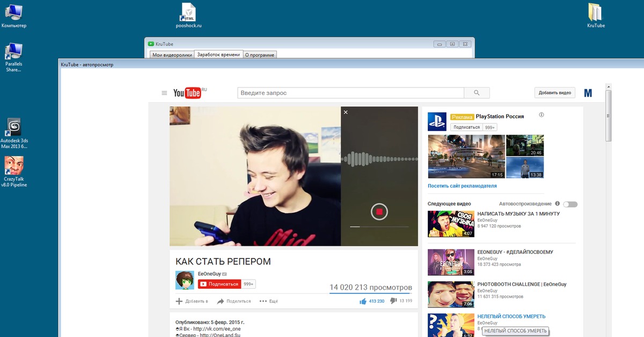The image size is (644, 337).
Task: Click the PlayStation channel logo
Action: tap(437, 122)
